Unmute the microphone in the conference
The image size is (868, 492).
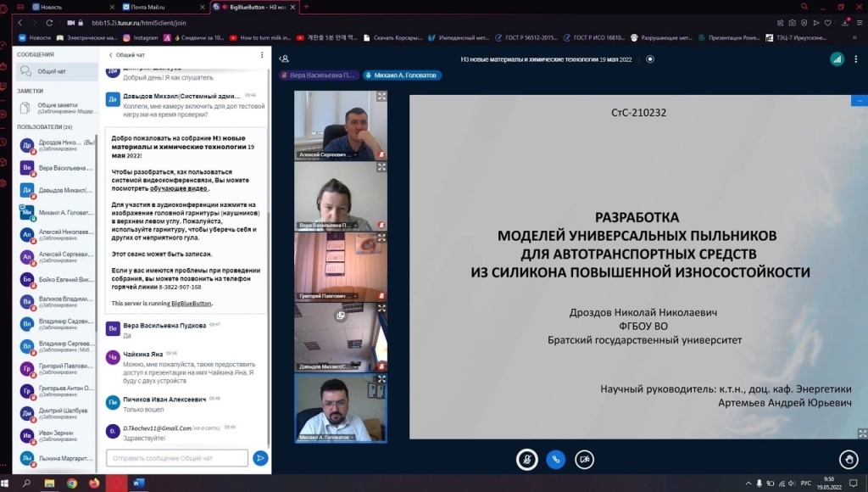coord(527,459)
